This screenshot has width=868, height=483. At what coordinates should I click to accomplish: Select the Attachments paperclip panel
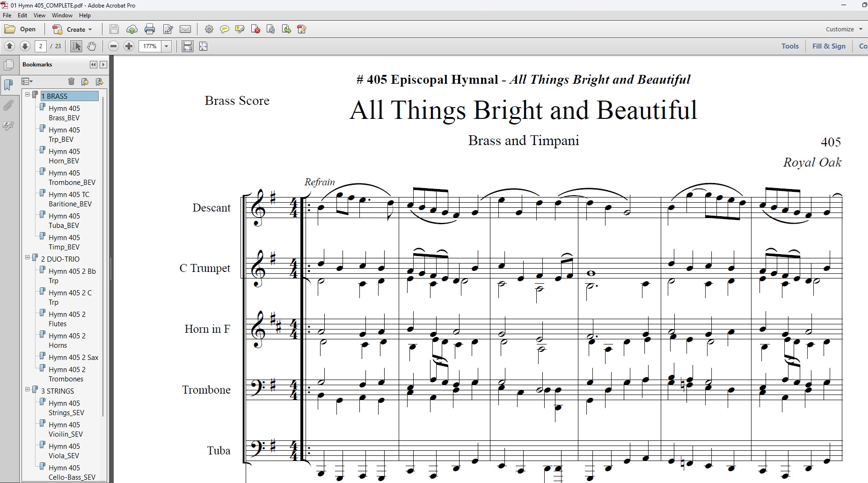(8, 105)
